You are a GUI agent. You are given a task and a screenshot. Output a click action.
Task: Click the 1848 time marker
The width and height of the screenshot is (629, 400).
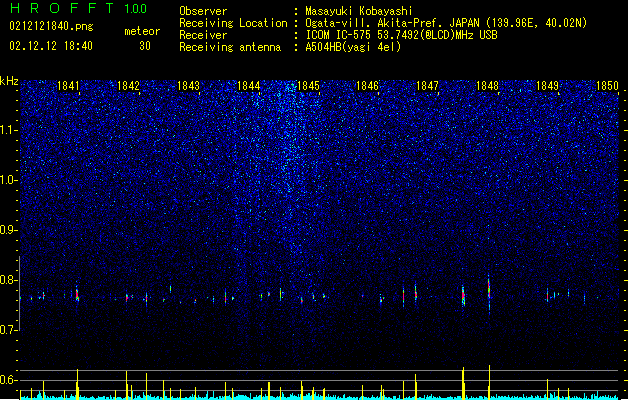coord(487,86)
